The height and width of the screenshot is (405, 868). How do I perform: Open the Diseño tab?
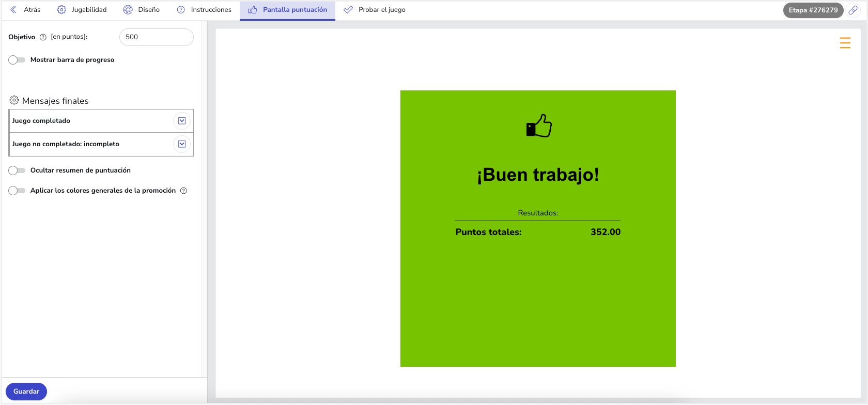(x=142, y=10)
